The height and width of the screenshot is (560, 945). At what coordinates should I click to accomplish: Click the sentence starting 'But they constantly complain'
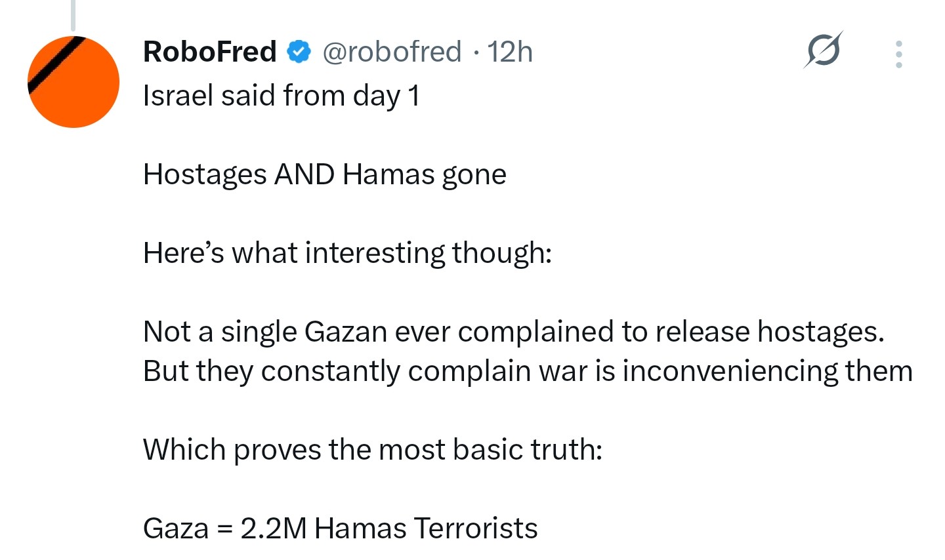point(528,371)
